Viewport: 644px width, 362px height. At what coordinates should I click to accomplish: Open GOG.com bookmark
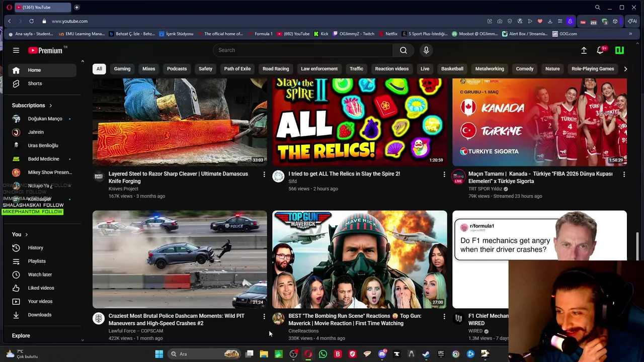[x=565, y=34]
